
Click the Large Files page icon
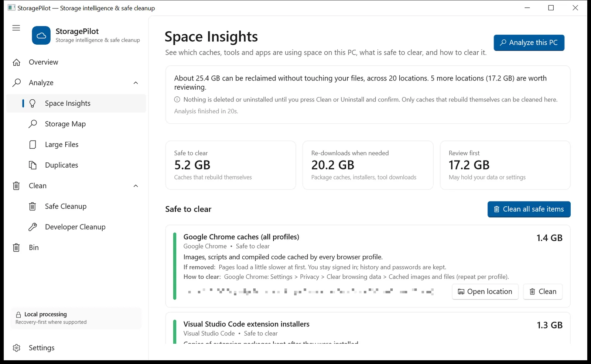click(33, 145)
